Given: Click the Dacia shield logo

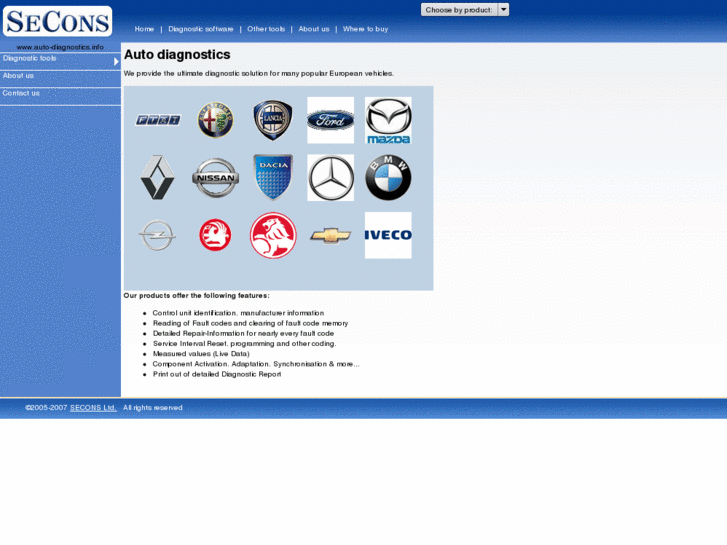Looking at the screenshot, I should (273, 177).
